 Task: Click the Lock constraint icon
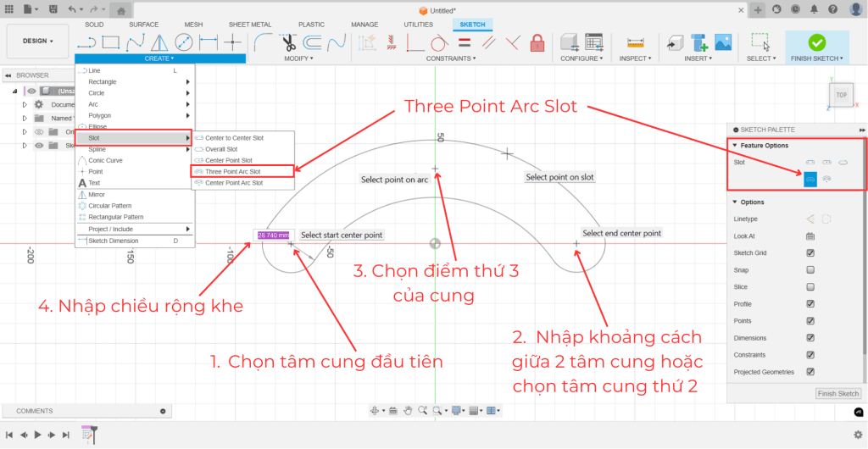537,42
